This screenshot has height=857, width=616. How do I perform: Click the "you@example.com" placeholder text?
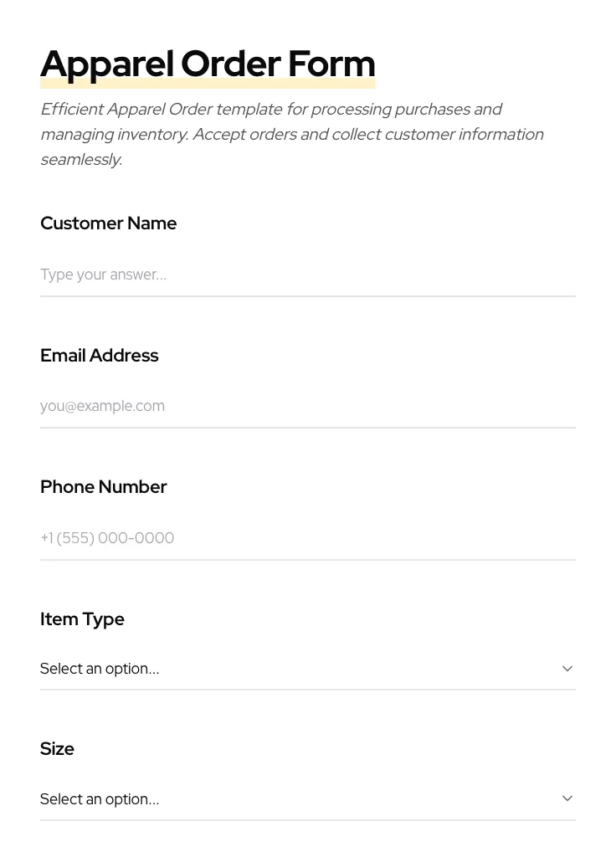pos(102,406)
